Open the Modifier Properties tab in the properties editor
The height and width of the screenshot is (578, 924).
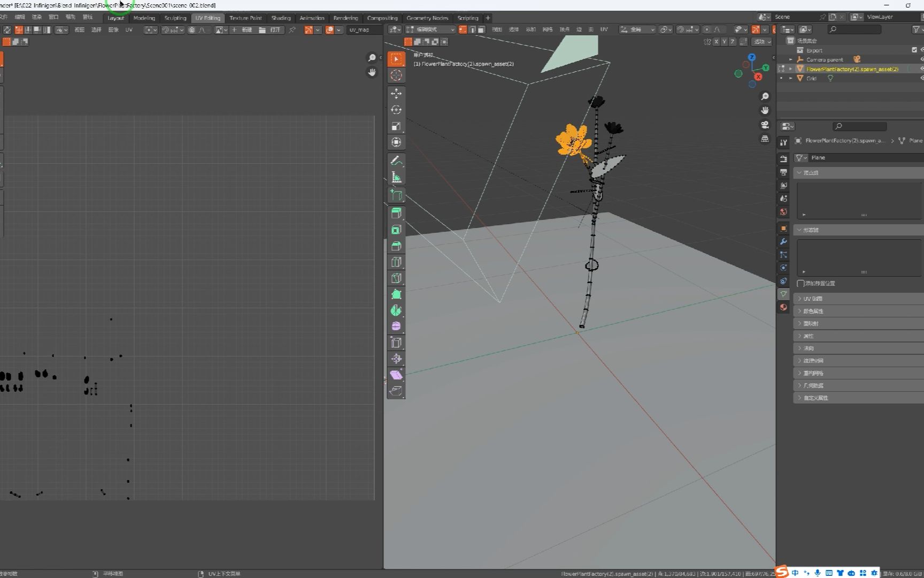pos(783,241)
